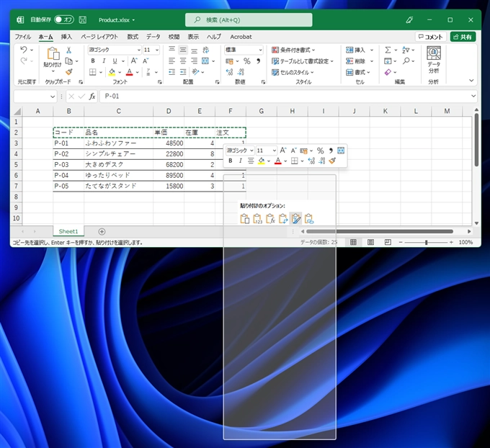The height and width of the screenshot is (448, 490).
Task: Click the AutoSum sigma icon
Action: click(x=388, y=50)
